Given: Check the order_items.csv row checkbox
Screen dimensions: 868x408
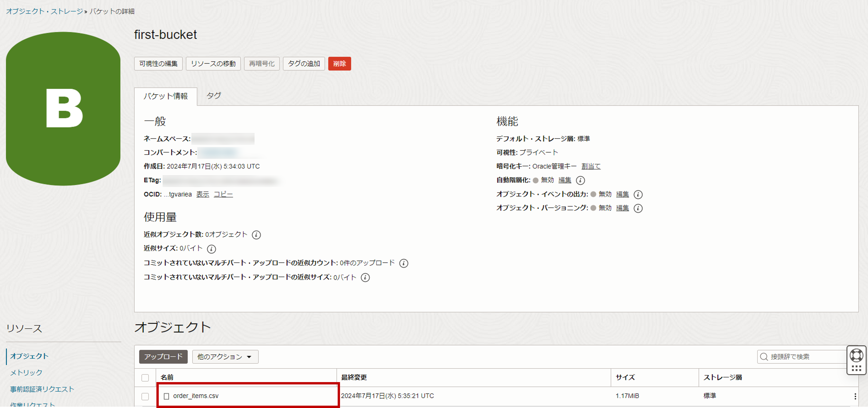Looking at the screenshot, I should 145,397.
